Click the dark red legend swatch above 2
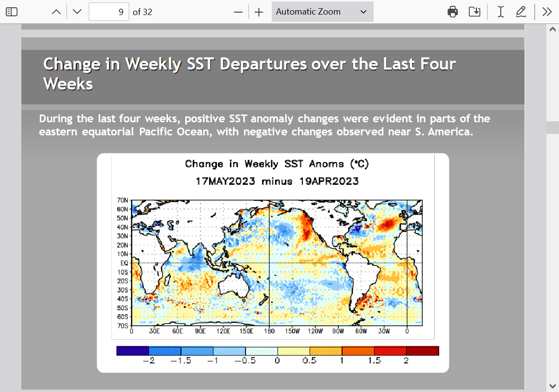This screenshot has height=392, width=559. tap(423, 351)
